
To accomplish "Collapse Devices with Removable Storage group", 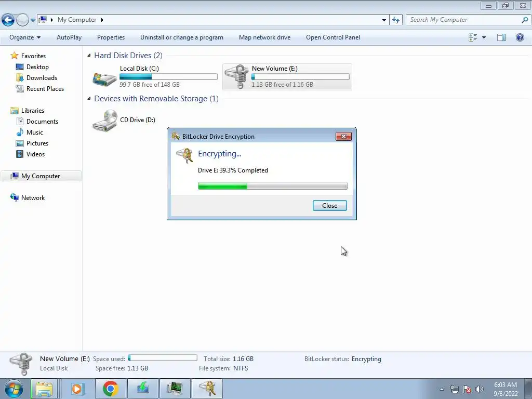I will coord(89,98).
